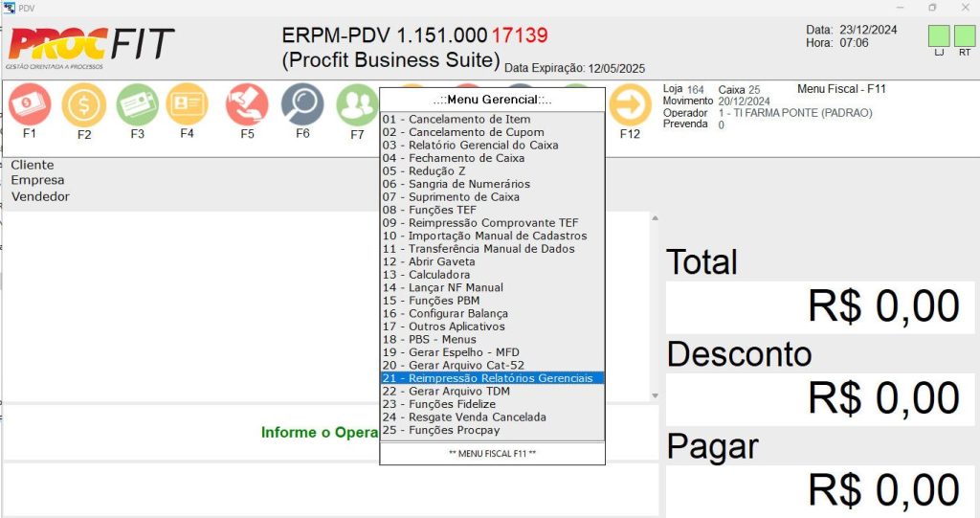Viewport: 980px width, 518px height.
Task: Click the Pagar R$ 0,00 value
Action: 883,490
